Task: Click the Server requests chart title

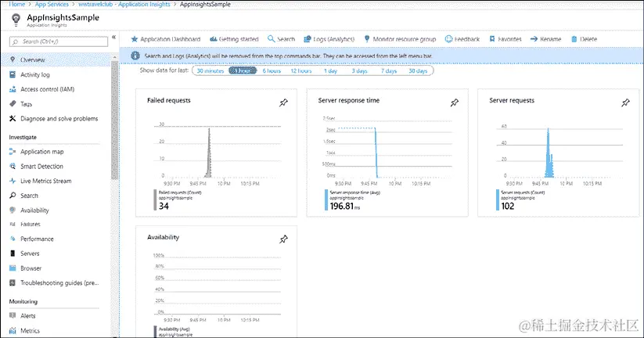Action: pos(512,100)
